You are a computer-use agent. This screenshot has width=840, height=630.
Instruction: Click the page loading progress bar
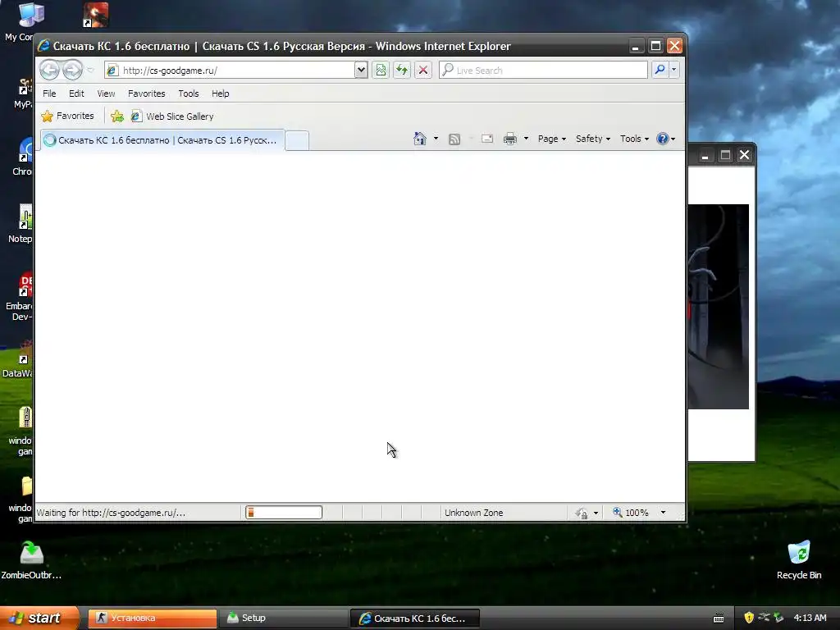click(284, 513)
